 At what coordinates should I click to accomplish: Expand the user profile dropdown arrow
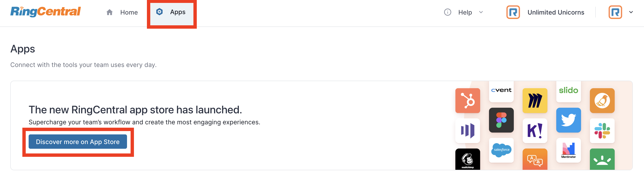click(631, 12)
